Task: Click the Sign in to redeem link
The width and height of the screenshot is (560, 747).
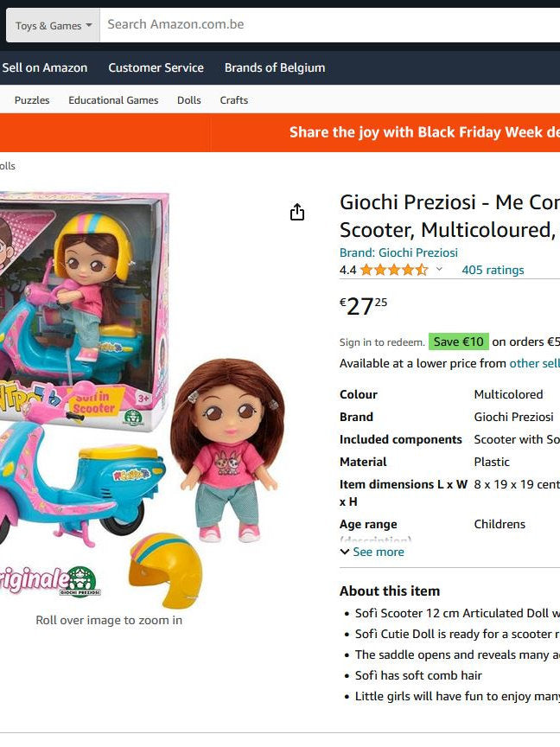Action: pos(381,342)
